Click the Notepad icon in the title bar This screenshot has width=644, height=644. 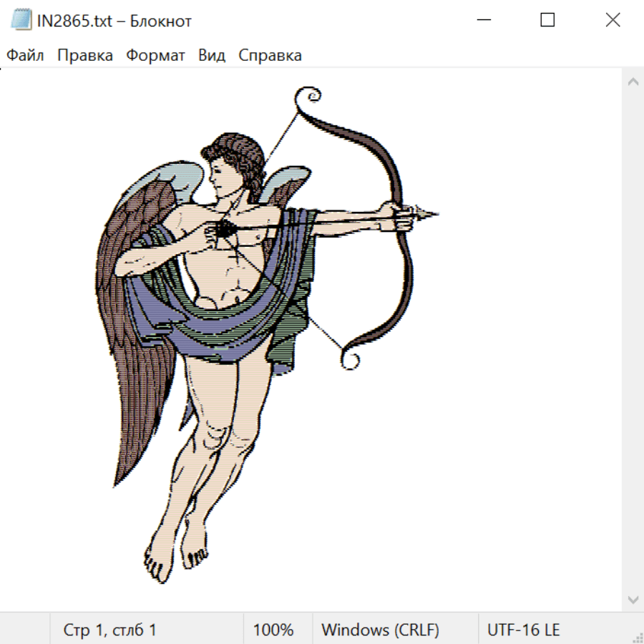click(x=21, y=21)
